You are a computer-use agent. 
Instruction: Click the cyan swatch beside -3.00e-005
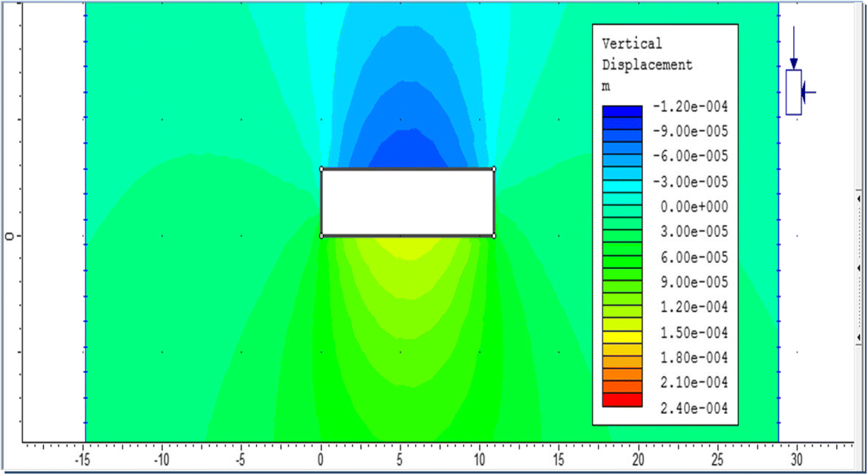click(622, 186)
